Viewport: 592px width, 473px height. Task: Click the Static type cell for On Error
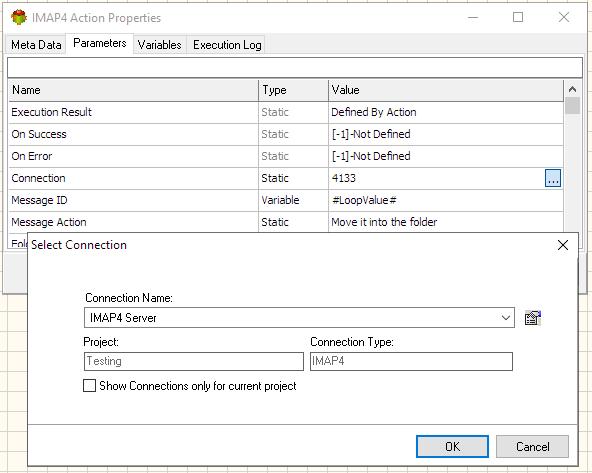pos(293,156)
